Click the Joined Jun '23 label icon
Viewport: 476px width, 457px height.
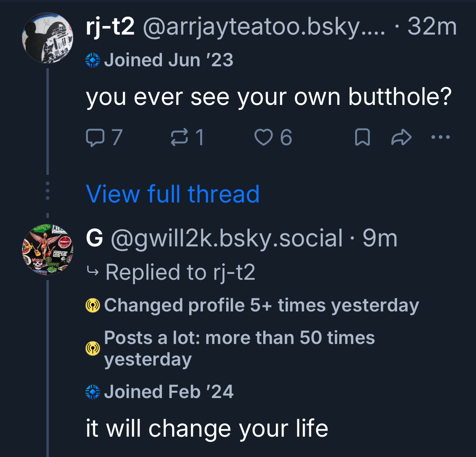coord(93,60)
